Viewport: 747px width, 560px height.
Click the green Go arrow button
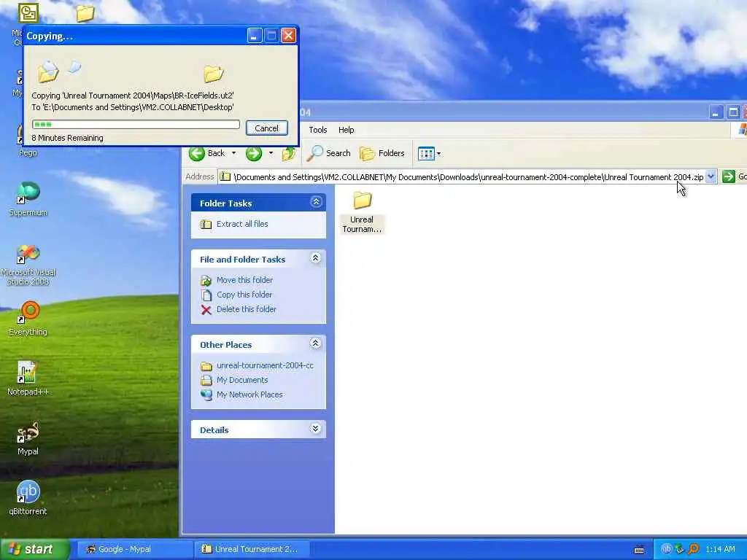[x=729, y=176]
